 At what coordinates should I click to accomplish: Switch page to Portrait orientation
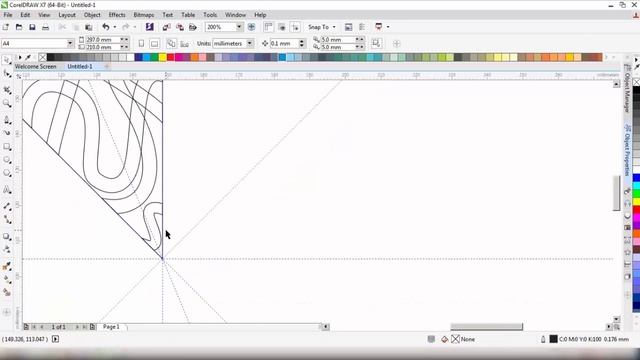pos(141,43)
